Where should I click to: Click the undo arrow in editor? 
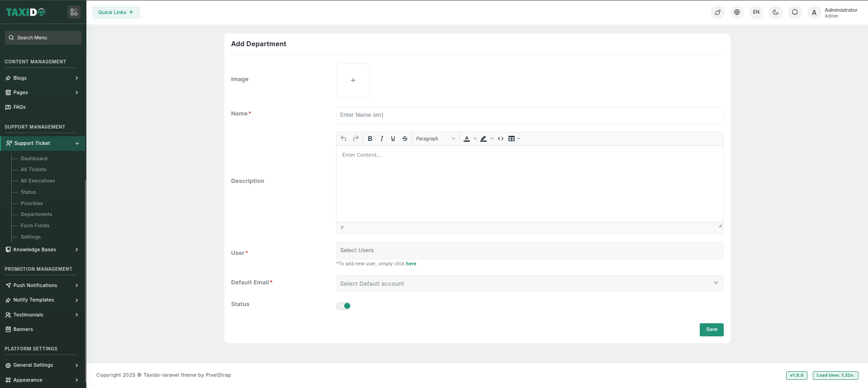click(344, 139)
